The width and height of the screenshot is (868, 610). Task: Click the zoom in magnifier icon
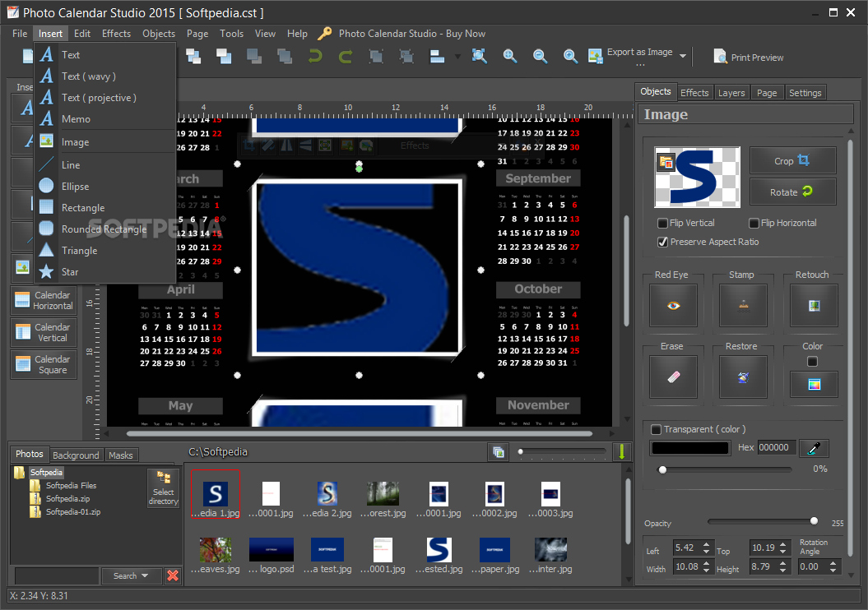[570, 56]
